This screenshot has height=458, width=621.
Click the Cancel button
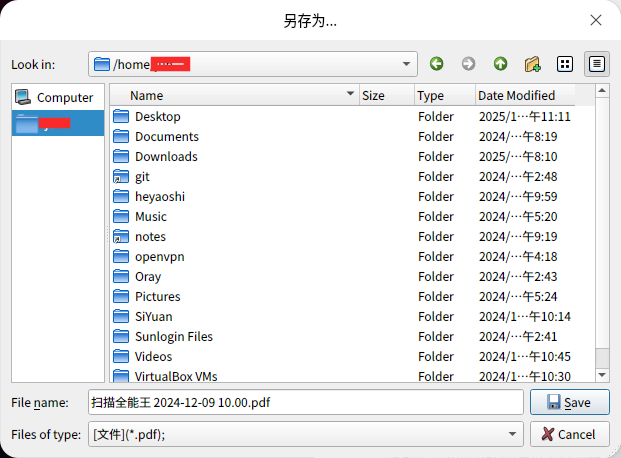(x=570, y=434)
